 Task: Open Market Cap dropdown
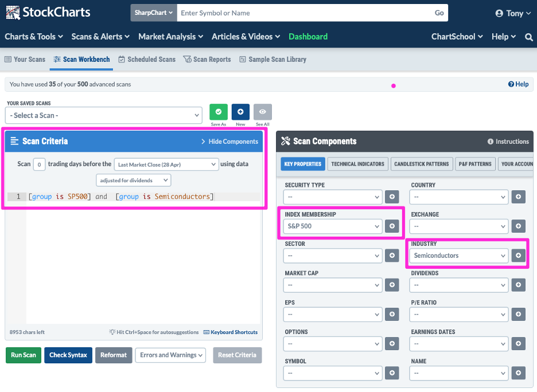pyautogui.click(x=333, y=285)
